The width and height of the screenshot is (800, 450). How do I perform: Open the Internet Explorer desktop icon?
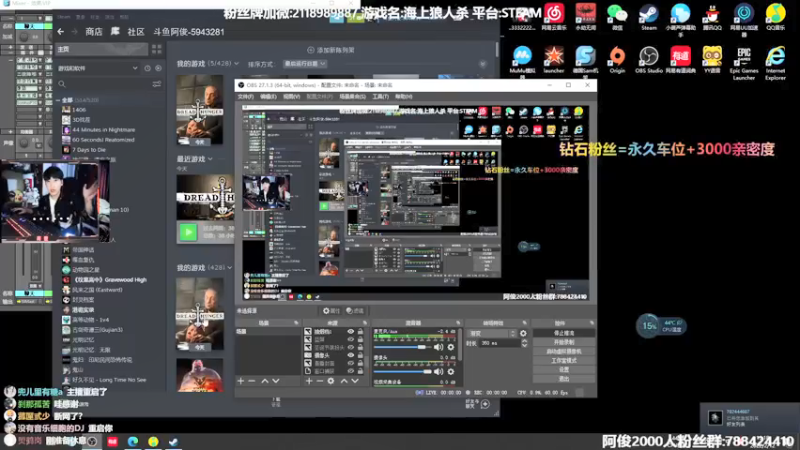coord(776,62)
